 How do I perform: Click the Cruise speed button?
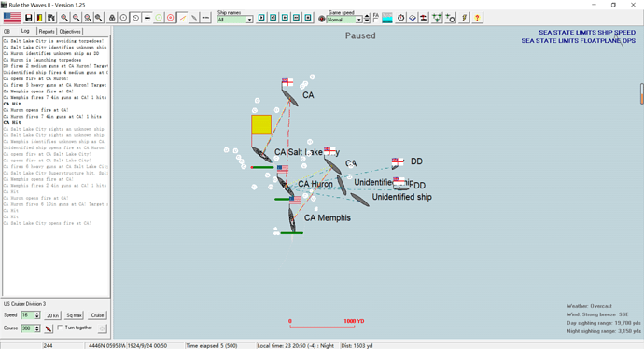97,315
